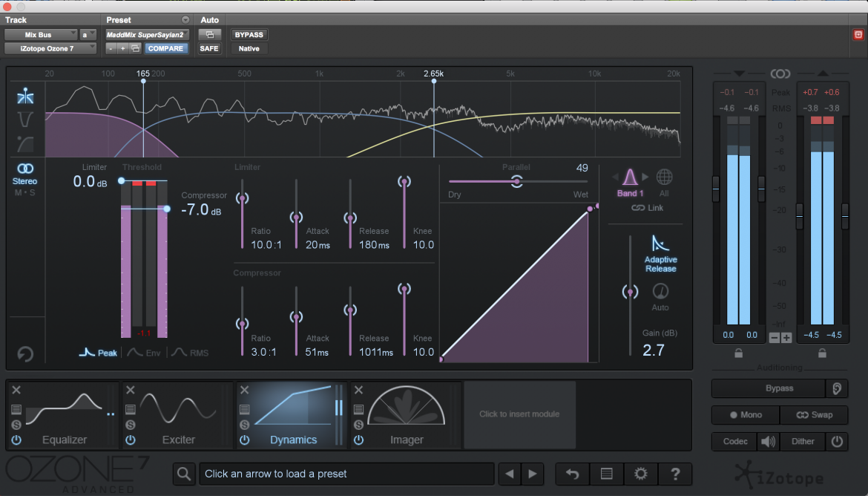Viewport: 868px width, 496px height.
Task: Click the COMPARE button
Action: [165, 48]
